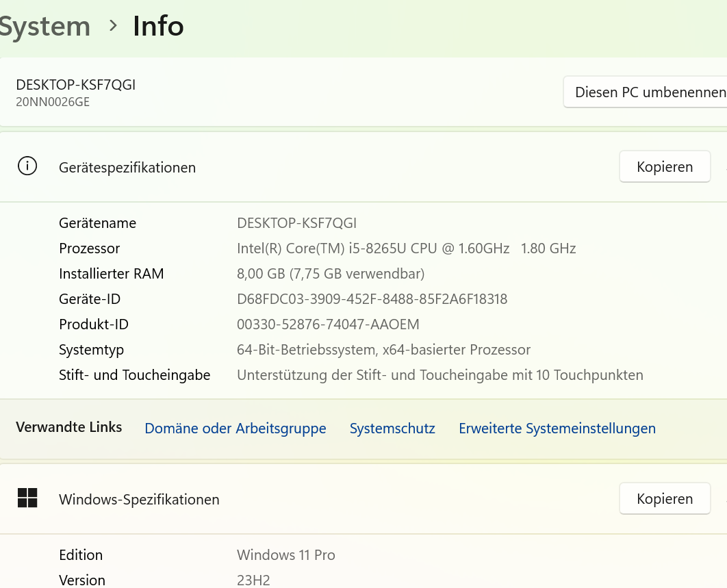Select the 8,00 GB RAM value

point(331,274)
